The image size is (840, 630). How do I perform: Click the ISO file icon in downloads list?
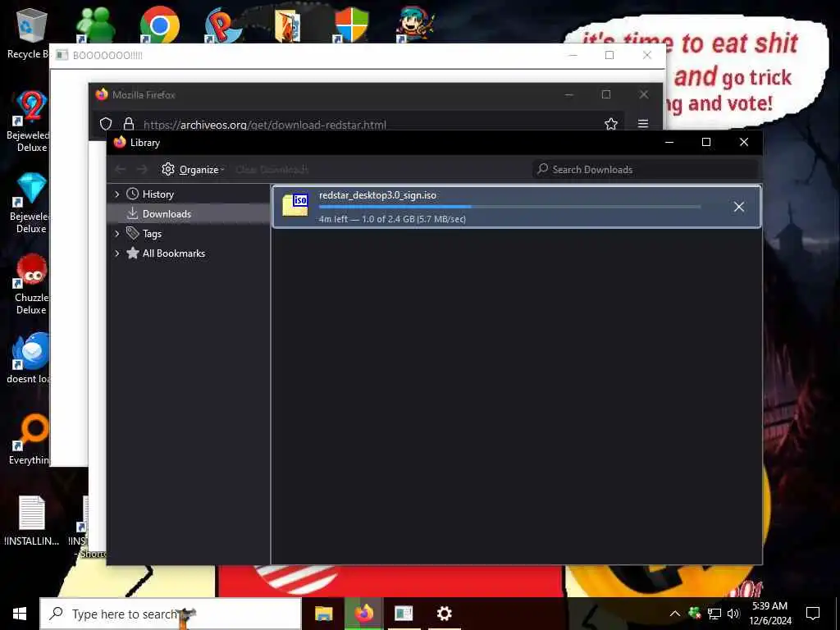pos(295,205)
